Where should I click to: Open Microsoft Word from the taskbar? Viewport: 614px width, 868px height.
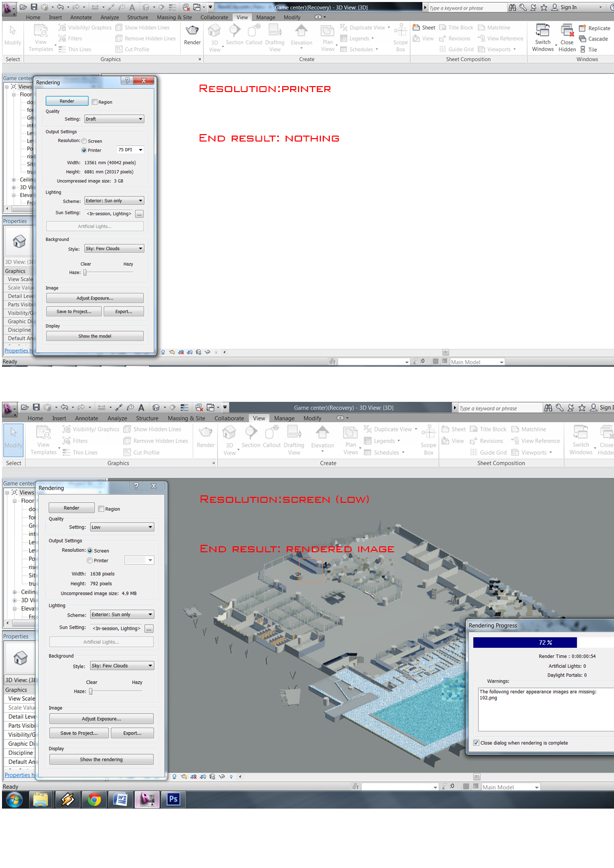click(120, 799)
